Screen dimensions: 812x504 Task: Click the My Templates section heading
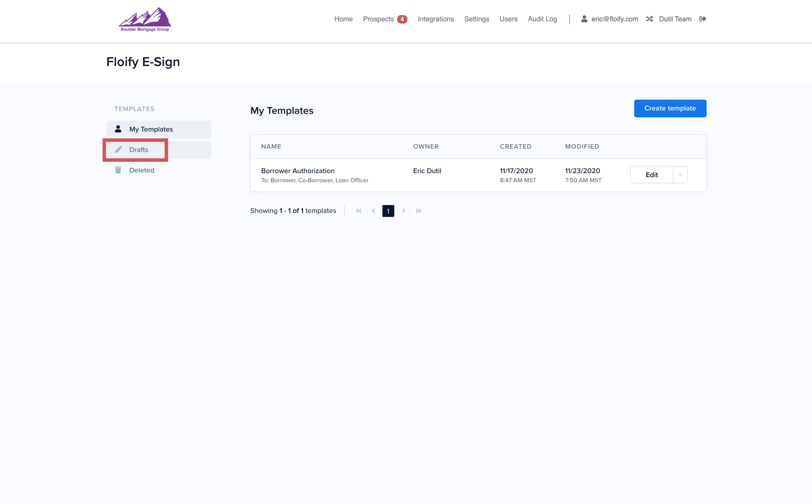(x=282, y=111)
